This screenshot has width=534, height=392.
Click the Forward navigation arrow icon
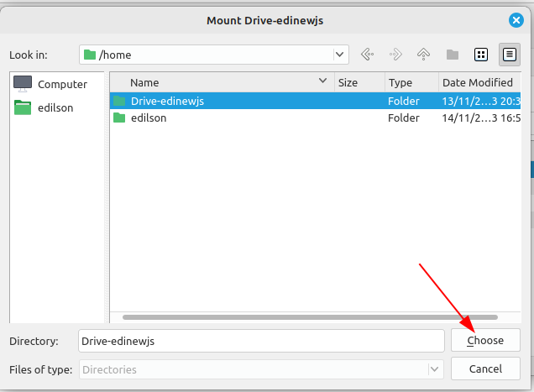pos(395,55)
